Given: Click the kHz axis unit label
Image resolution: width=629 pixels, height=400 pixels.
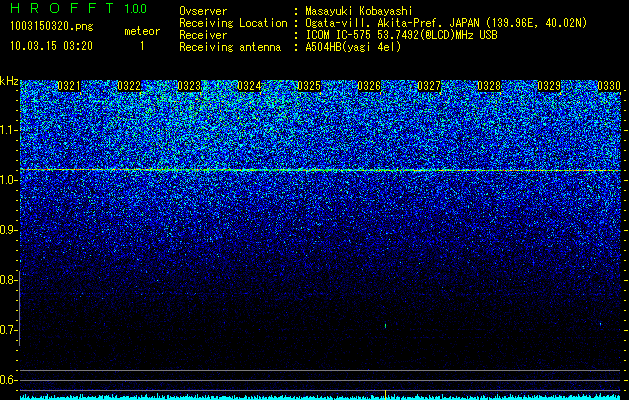Looking at the screenshot, I should point(9,81).
